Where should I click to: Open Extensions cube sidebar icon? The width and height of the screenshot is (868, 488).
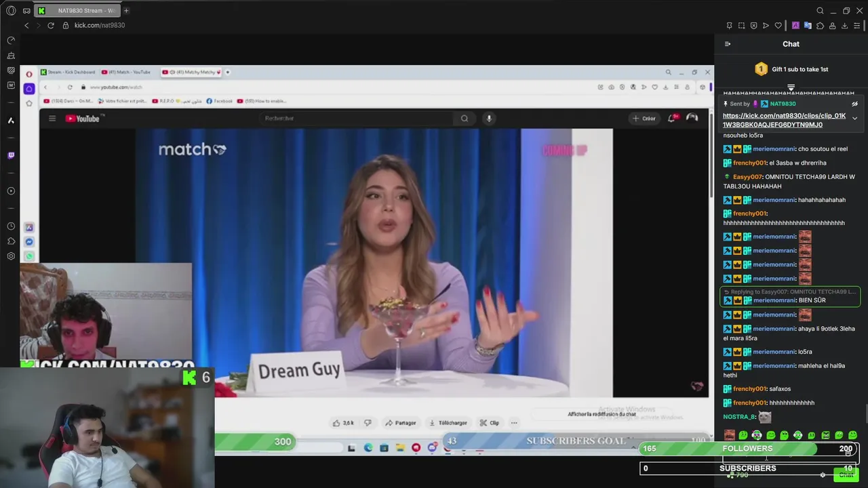[x=11, y=241]
